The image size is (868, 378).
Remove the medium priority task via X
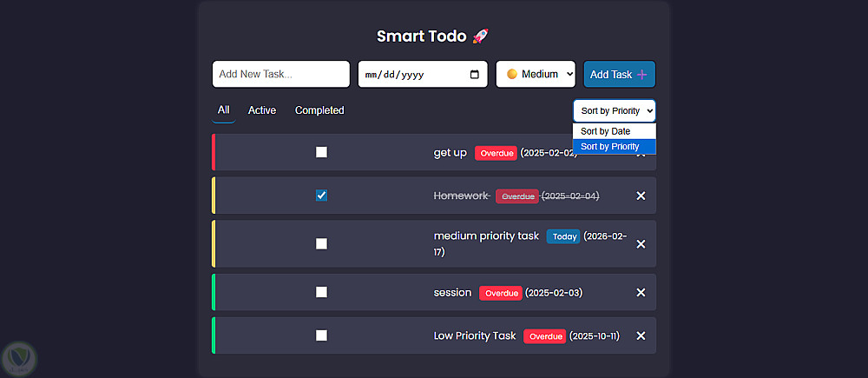641,244
